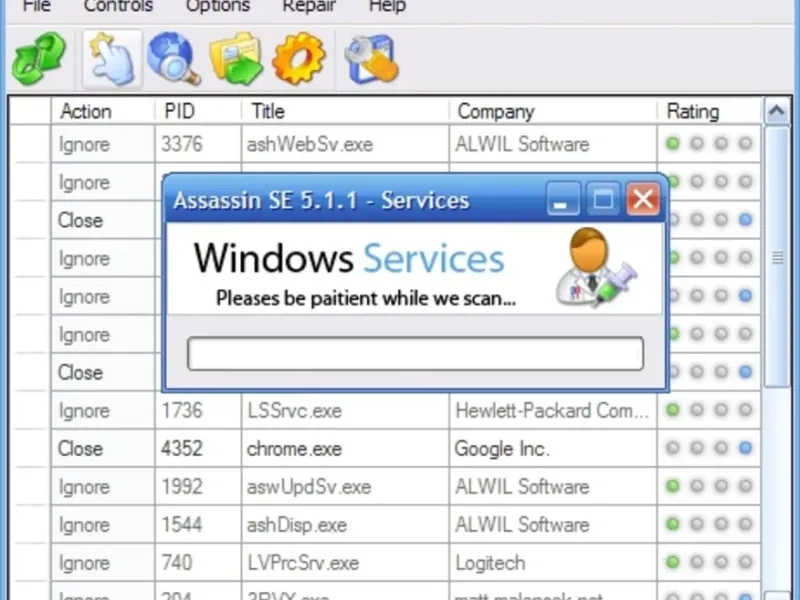Click the doctor with syringe image
The height and width of the screenshot is (600, 800).
(596, 267)
